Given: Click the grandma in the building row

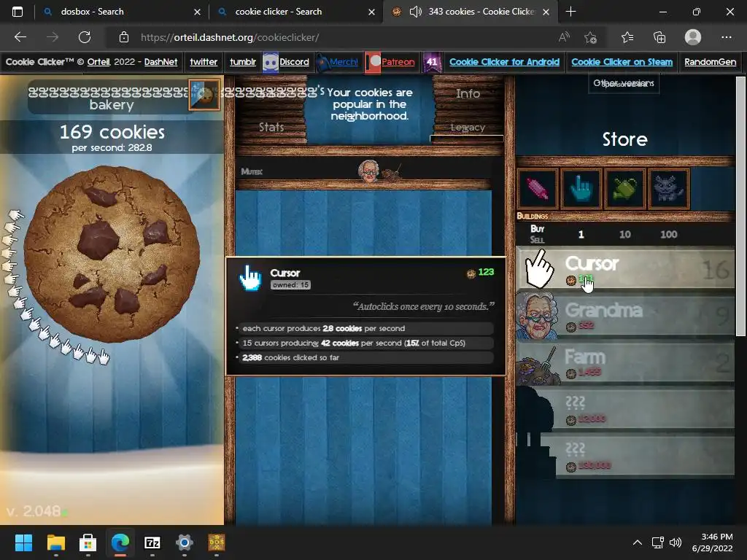Looking at the screenshot, I should click(368, 171).
